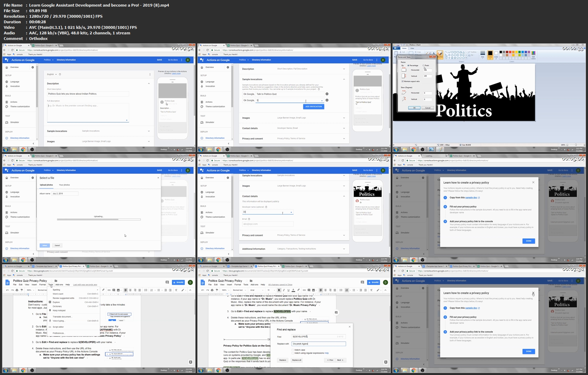Click Cancel in Select a file dialog
This screenshot has width=588, height=375.
tap(57, 245)
